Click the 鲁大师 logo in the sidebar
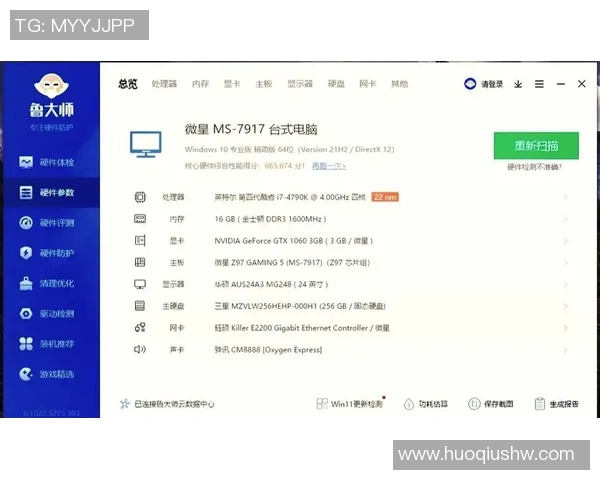 coord(51,95)
